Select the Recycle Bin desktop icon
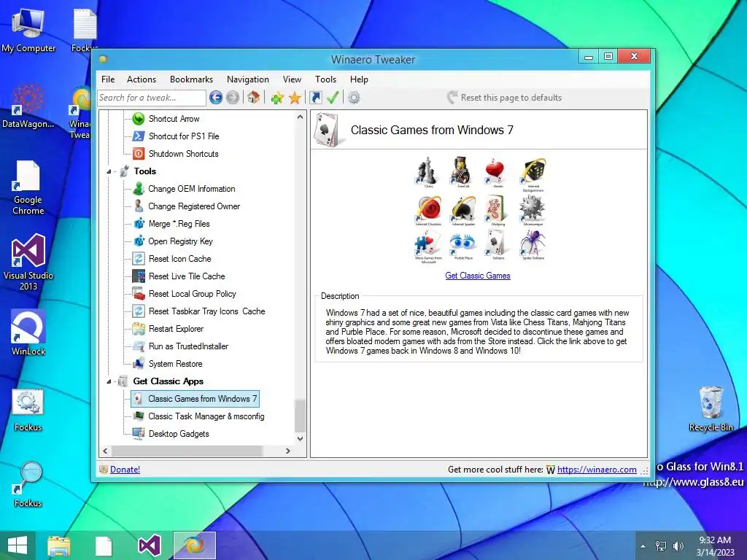This screenshot has height=560, width=747. [x=711, y=409]
